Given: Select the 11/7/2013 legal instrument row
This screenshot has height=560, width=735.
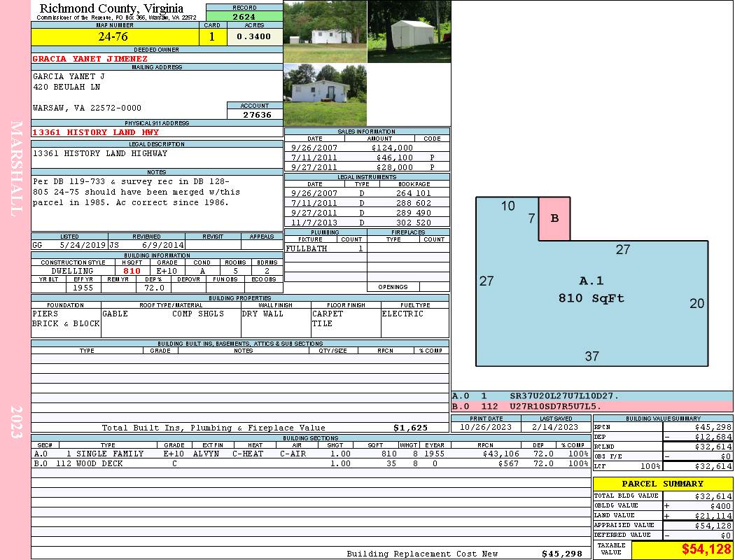Looking at the screenshot, I should click(367, 223).
